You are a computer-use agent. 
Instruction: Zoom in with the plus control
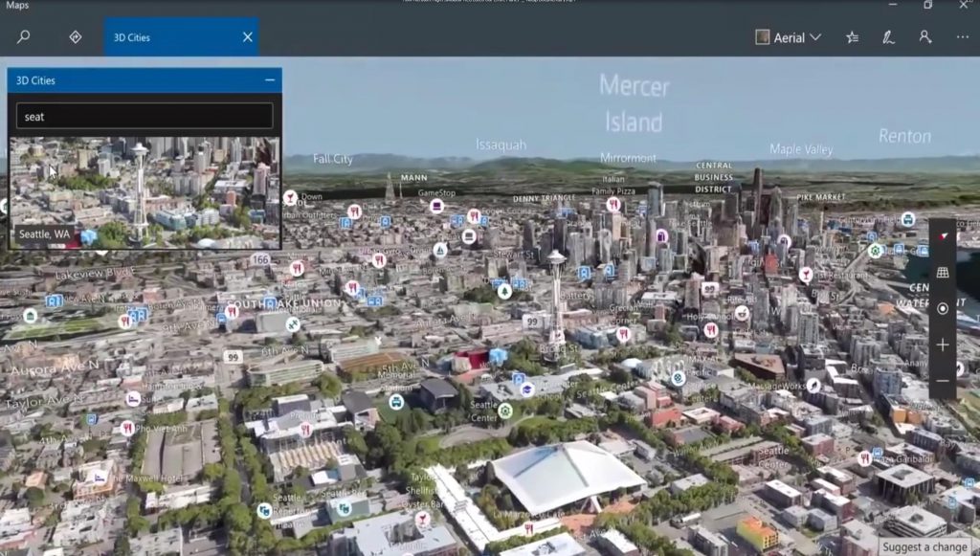pyautogui.click(x=943, y=345)
